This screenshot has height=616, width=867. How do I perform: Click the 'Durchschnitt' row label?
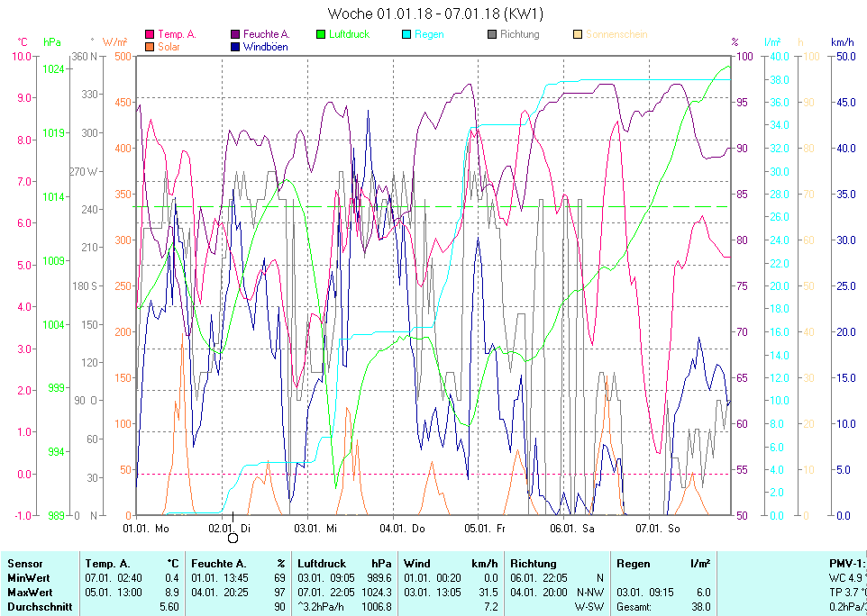40,607
